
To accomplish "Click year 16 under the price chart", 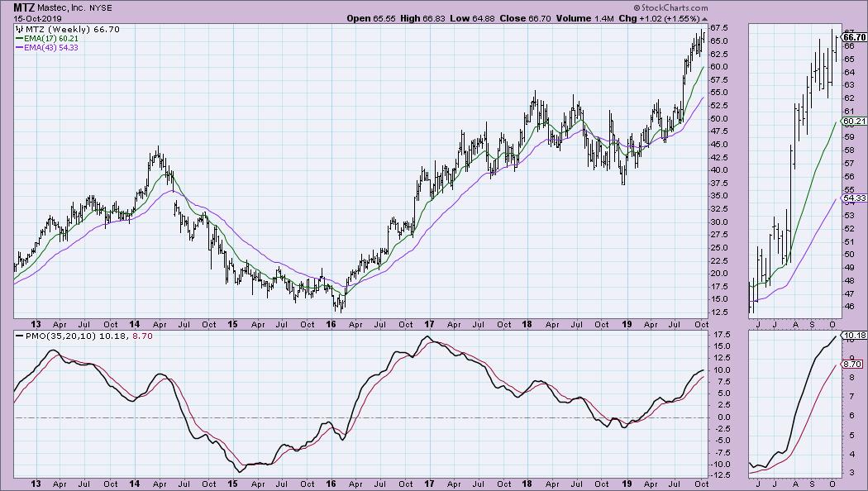I will (x=331, y=324).
